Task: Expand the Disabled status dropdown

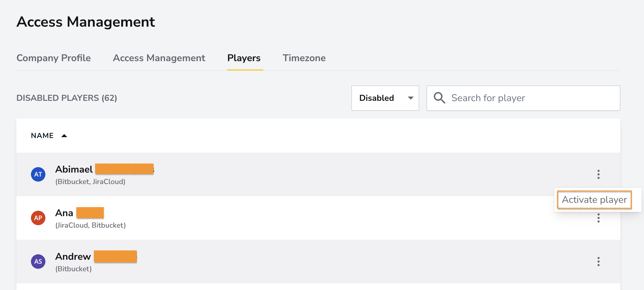Action: tap(385, 98)
